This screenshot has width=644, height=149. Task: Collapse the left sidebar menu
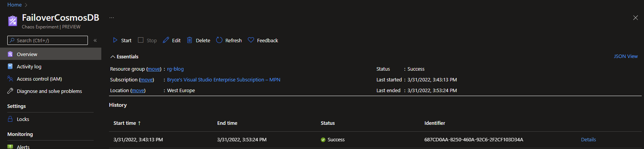pos(95,40)
